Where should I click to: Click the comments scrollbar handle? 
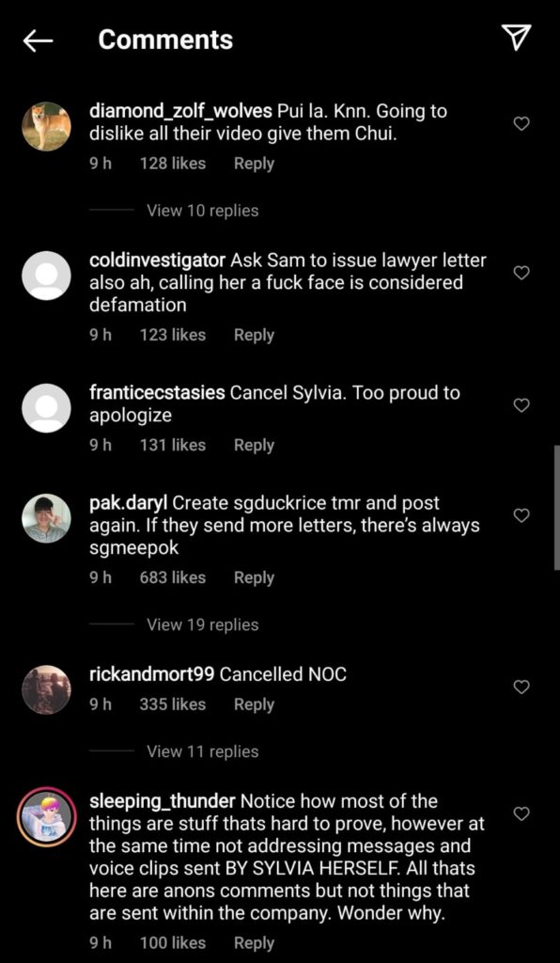(556, 509)
